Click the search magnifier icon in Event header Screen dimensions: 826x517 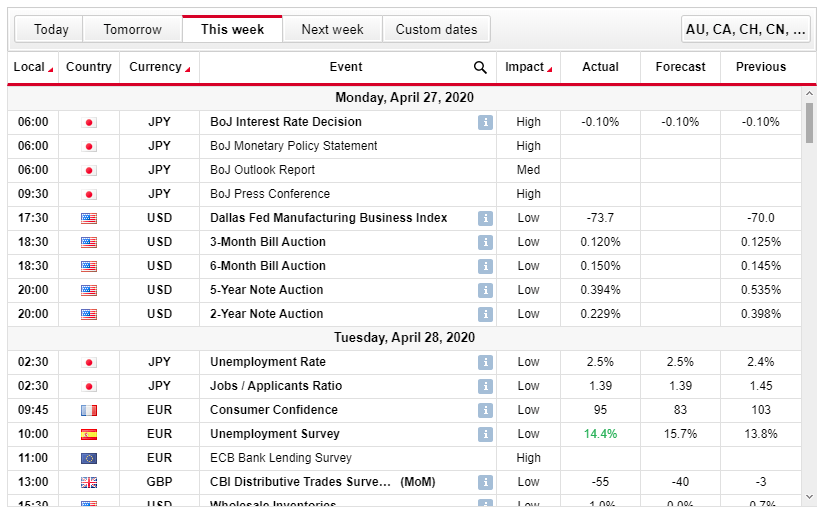tap(480, 68)
